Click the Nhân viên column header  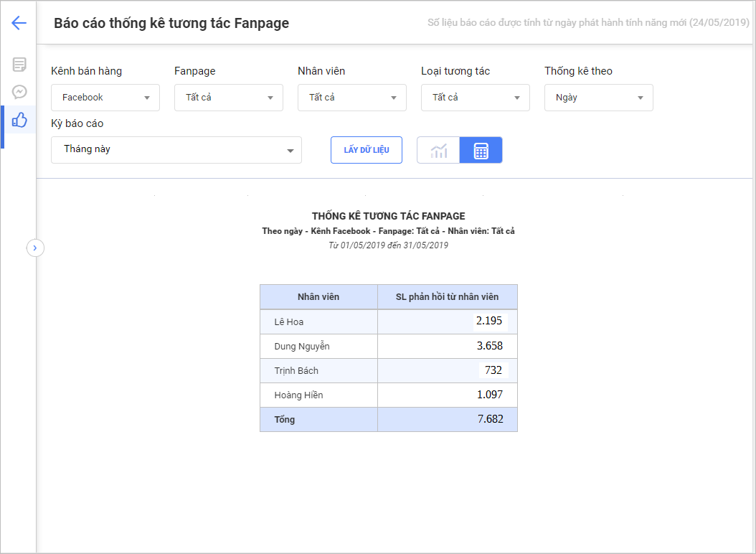coord(318,296)
